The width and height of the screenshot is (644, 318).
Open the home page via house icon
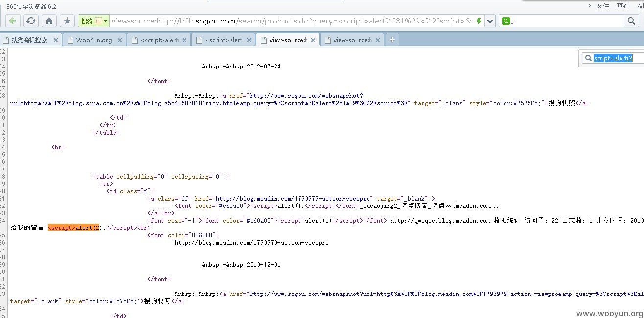coord(49,21)
